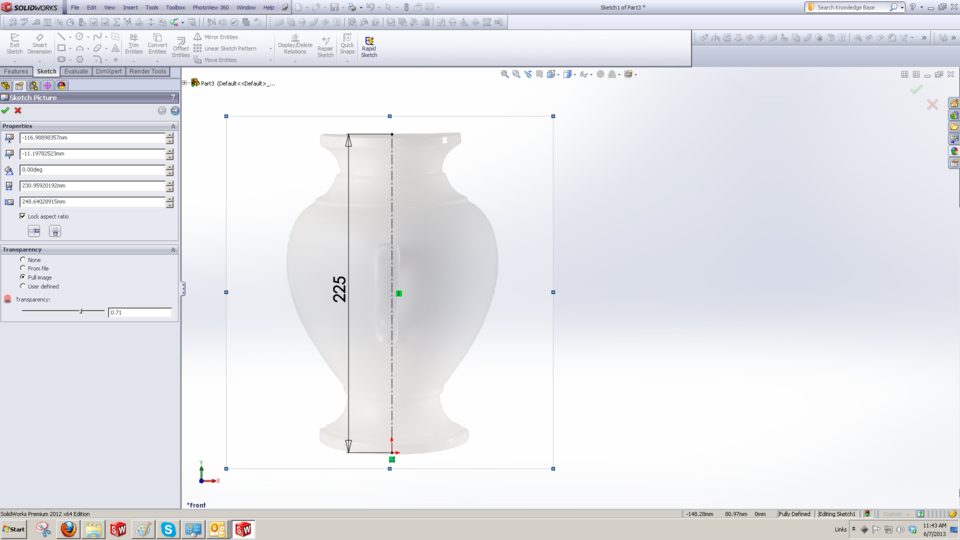Image resolution: width=960 pixels, height=540 pixels.
Task: Click the Quick Snaps icon
Action: (347, 42)
